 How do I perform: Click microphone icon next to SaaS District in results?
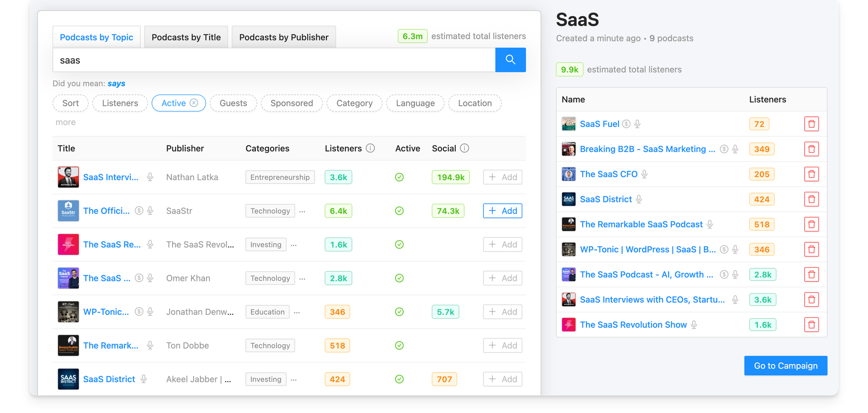pyautogui.click(x=144, y=379)
